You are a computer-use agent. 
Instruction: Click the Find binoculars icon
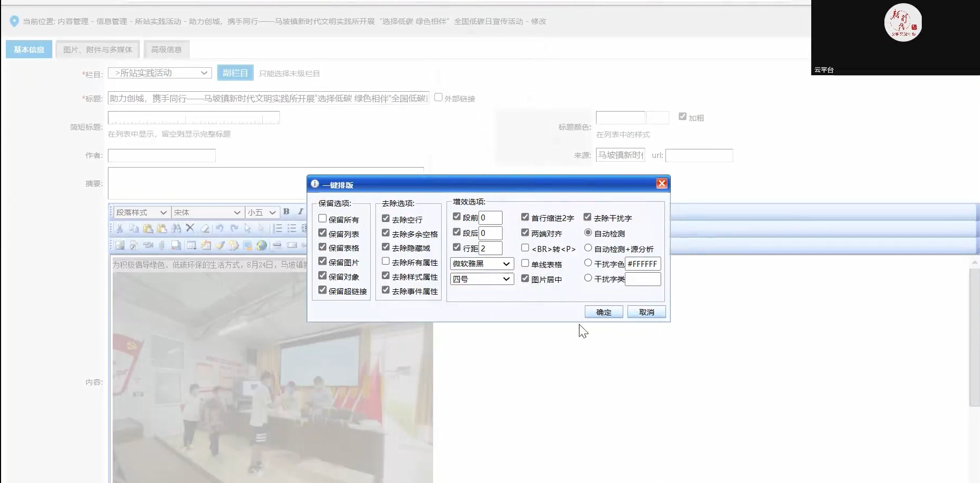point(176,228)
